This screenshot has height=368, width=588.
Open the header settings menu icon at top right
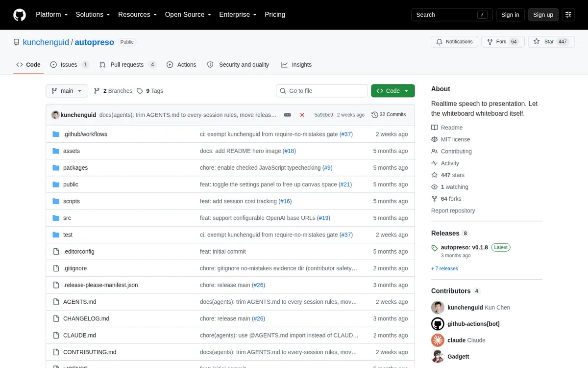point(568,15)
